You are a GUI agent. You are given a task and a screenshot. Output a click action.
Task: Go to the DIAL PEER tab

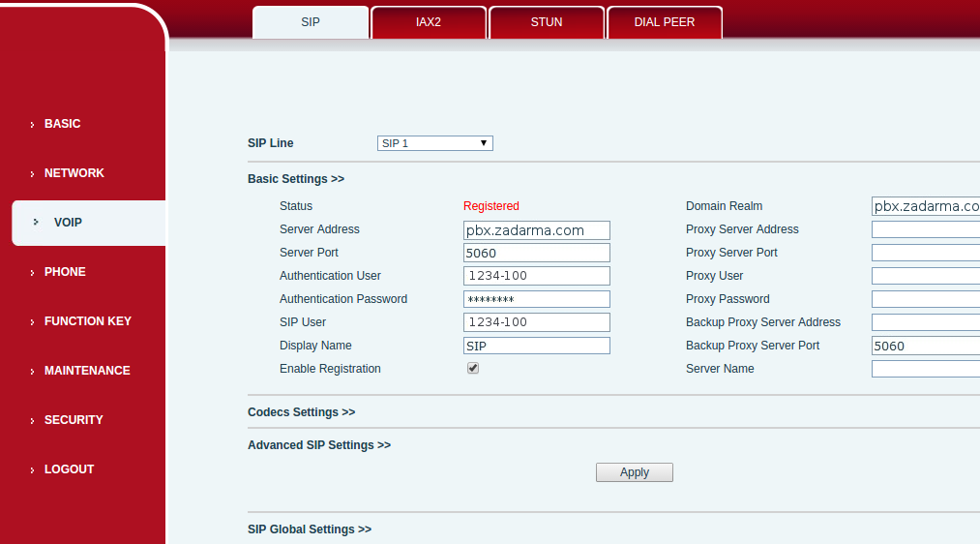[665, 22]
